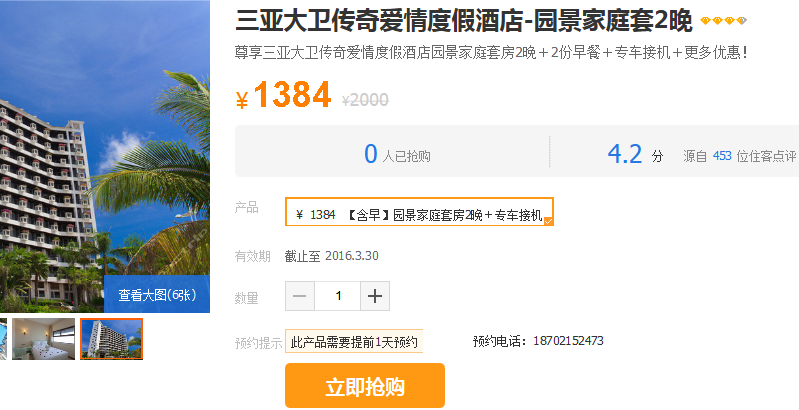Select the partially visible leftmost thumbnail
The width and height of the screenshot is (799, 410).
[3, 339]
